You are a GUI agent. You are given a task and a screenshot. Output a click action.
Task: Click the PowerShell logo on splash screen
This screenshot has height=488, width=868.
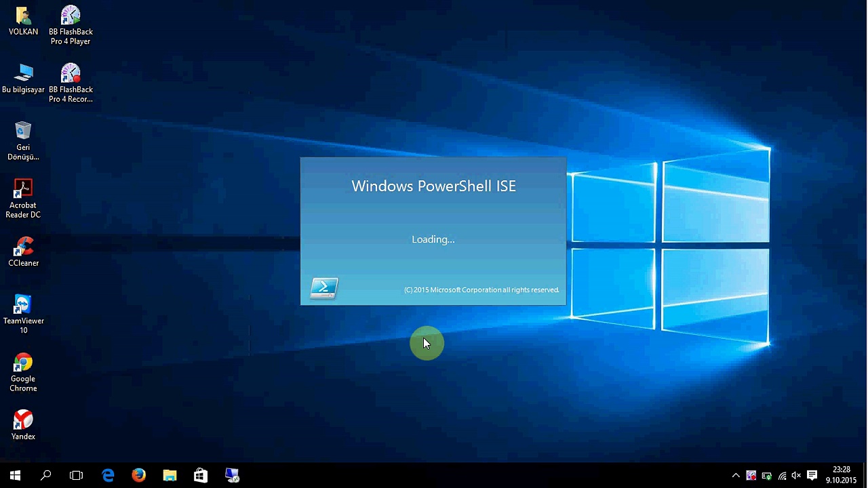click(323, 288)
